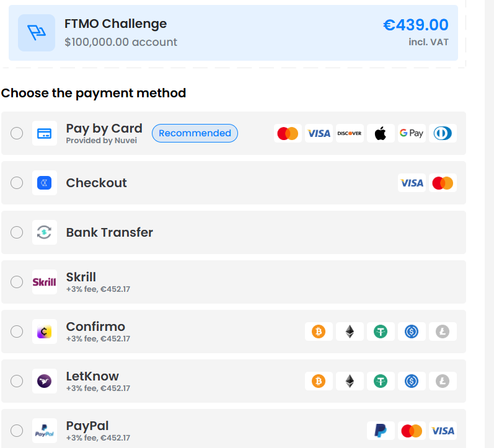The height and width of the screenshot is (448, 494).
Task: Click the Google Pay icon
Action: coord(412,133)
